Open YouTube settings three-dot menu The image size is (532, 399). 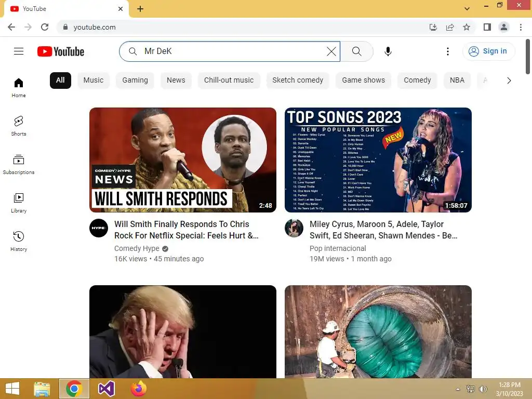447,51
